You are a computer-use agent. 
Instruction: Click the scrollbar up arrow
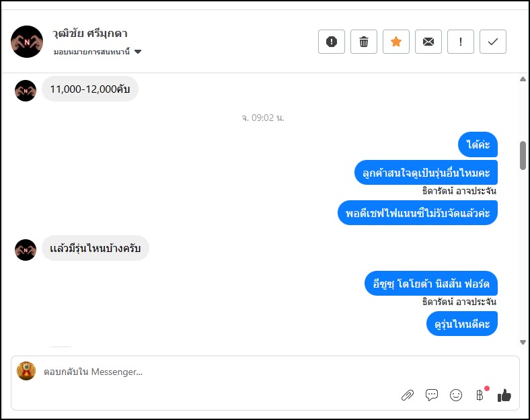523,79
